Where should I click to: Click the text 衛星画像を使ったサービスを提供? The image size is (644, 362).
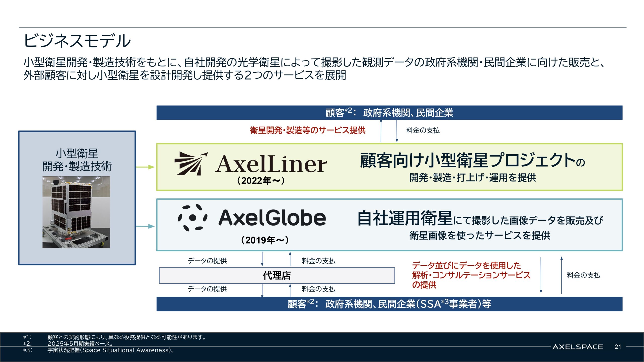coord(479,236)
